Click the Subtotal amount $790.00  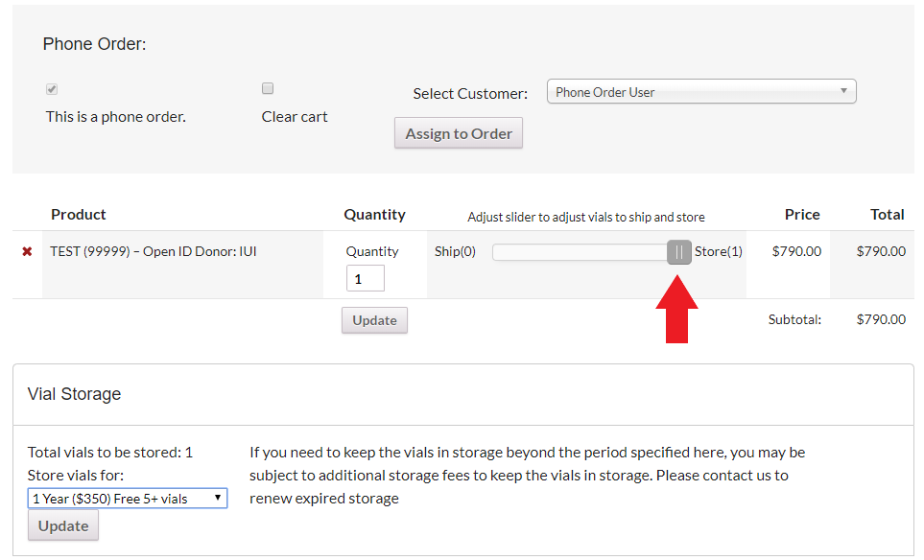[x=881, y=320]
